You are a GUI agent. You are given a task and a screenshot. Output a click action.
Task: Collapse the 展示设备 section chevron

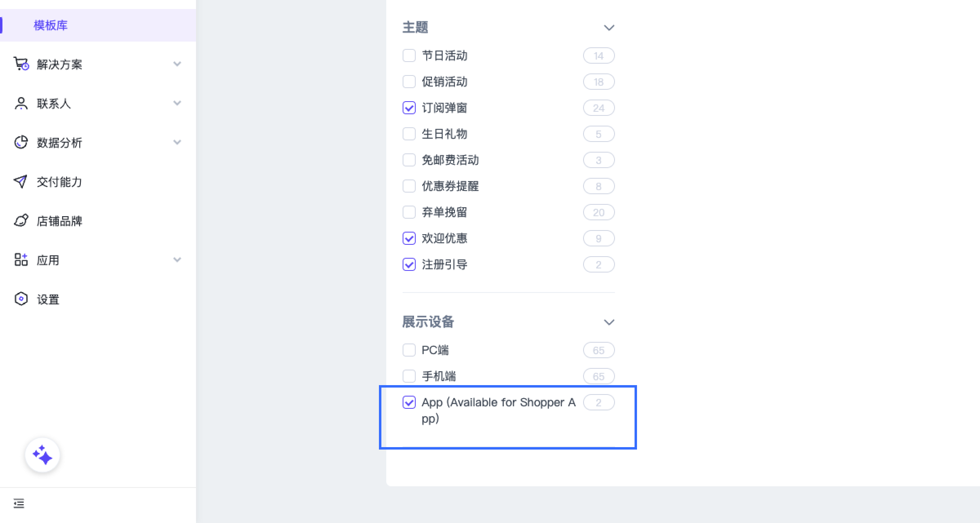[x=609, y=322]
